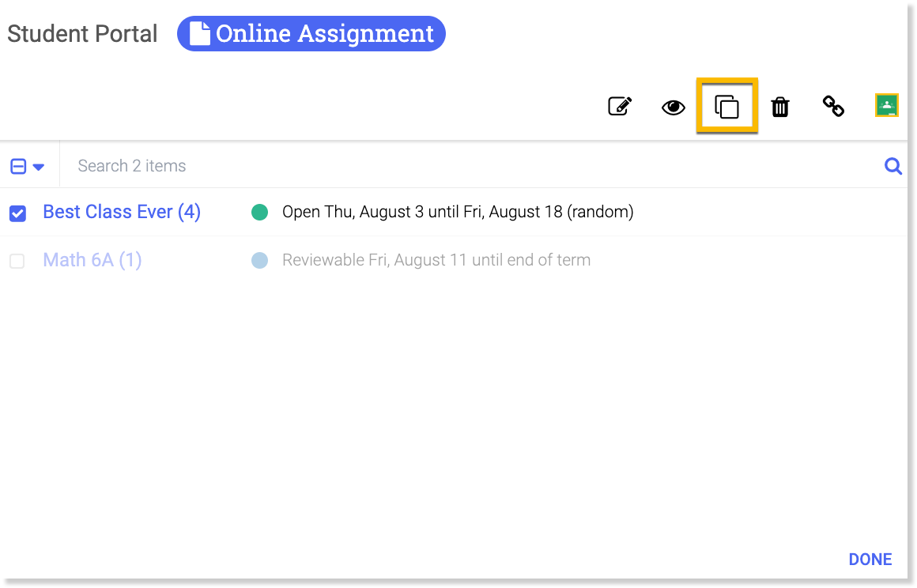
Task: Check the Math 6A checkbox
Action: click(x=17, y=261)
